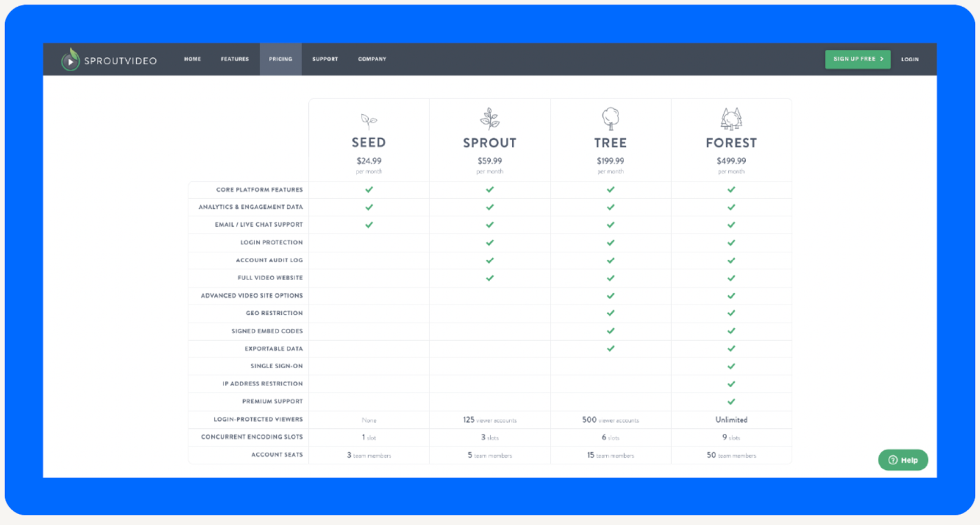Image resolution: width=980 pixels, height=525 pixels.
Task: Click Forest checkmark for Analytics & Engagement Data
Action: pyautogui.click(x=731, y=207)
